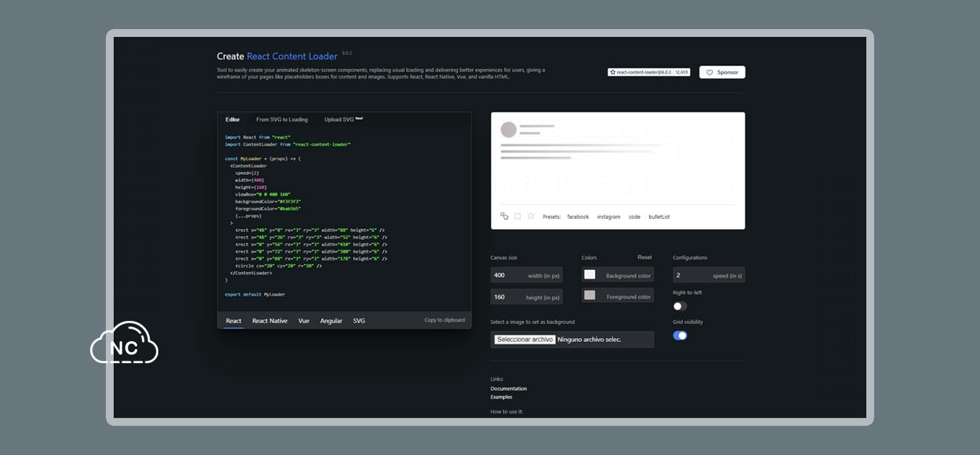This screenshot has height=455, width=980.
Task: Click Copy to clipboard
Action: [445, 320]
